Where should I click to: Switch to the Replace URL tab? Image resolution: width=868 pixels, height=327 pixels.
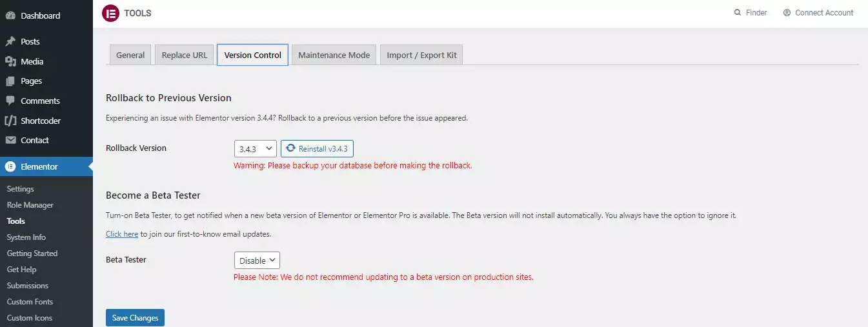click(185, 55)
